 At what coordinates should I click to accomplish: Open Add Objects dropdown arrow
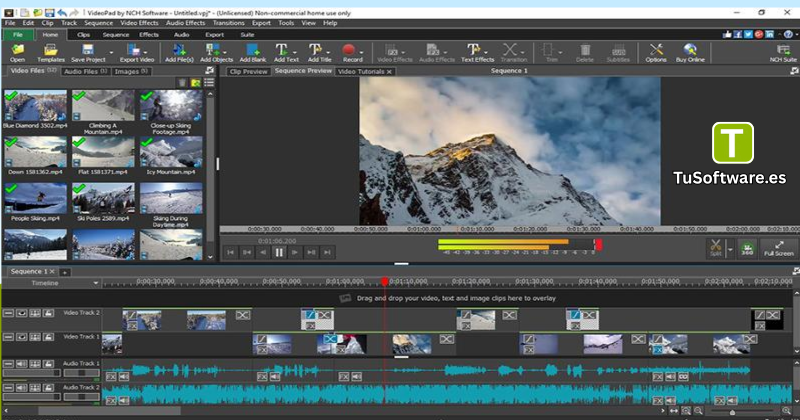223,52
